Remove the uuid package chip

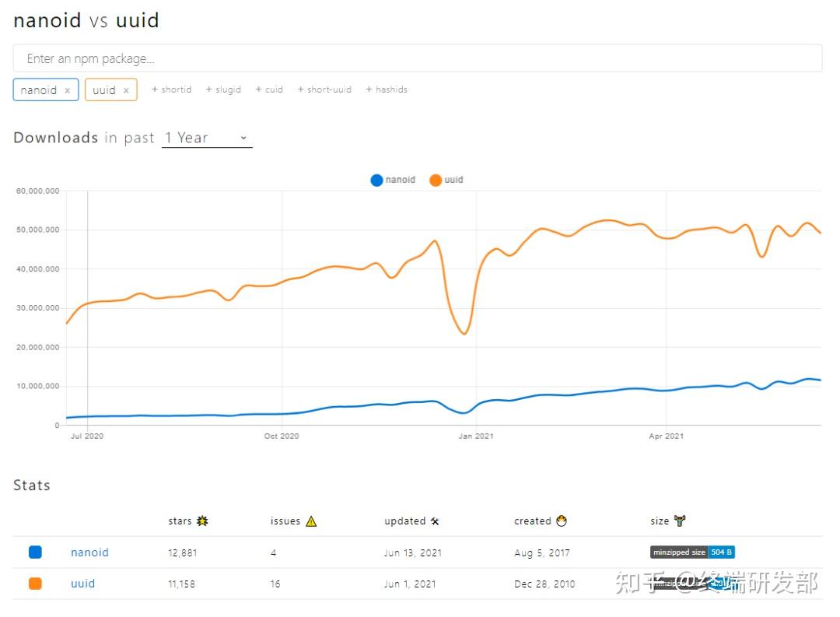pyautogui.click(x=126, y=89)
